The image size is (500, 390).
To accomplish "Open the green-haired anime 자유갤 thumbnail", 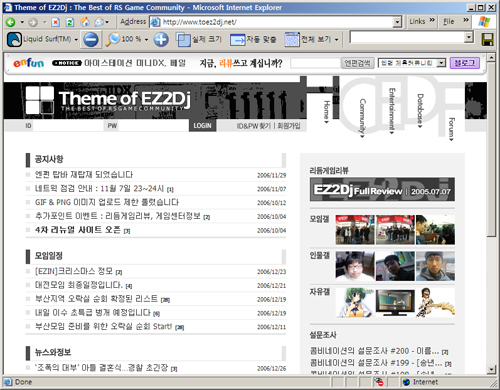I will click(355, 302).
